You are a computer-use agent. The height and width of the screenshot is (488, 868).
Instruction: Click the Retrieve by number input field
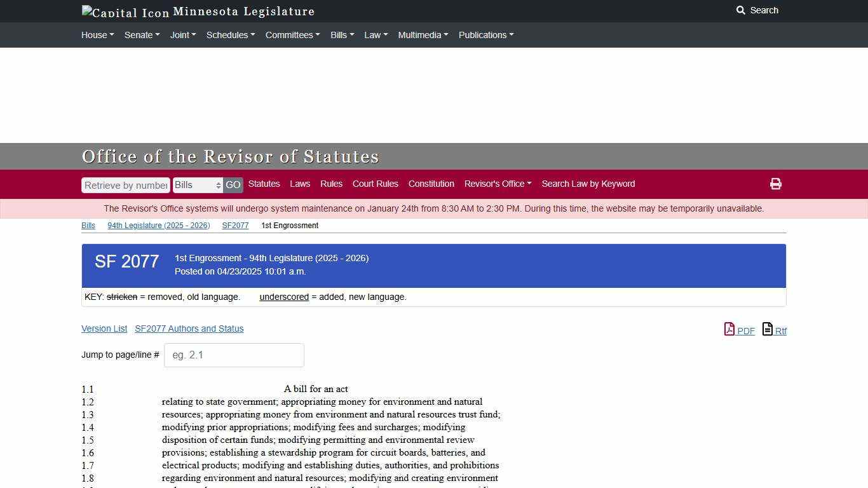click(x=125, y=185)
